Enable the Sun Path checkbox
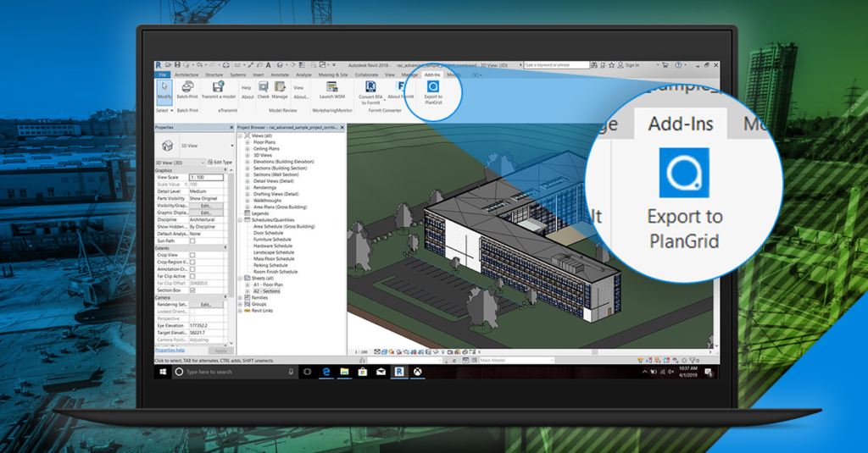This screenshot has height=453, width=868. [x=192, y=241]
